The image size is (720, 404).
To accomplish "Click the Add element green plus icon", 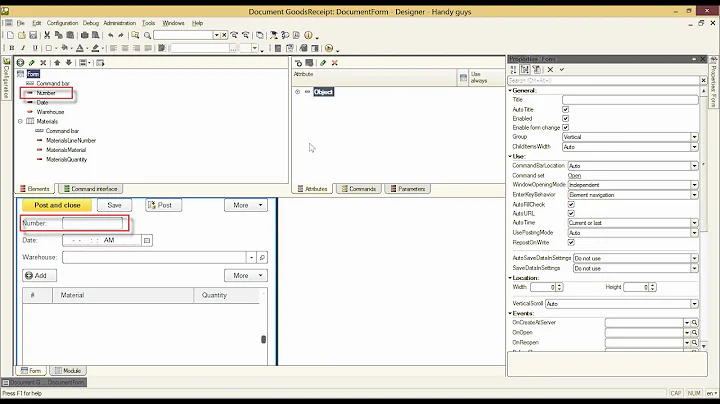I will pyautogui.click(x=20, y=63).
